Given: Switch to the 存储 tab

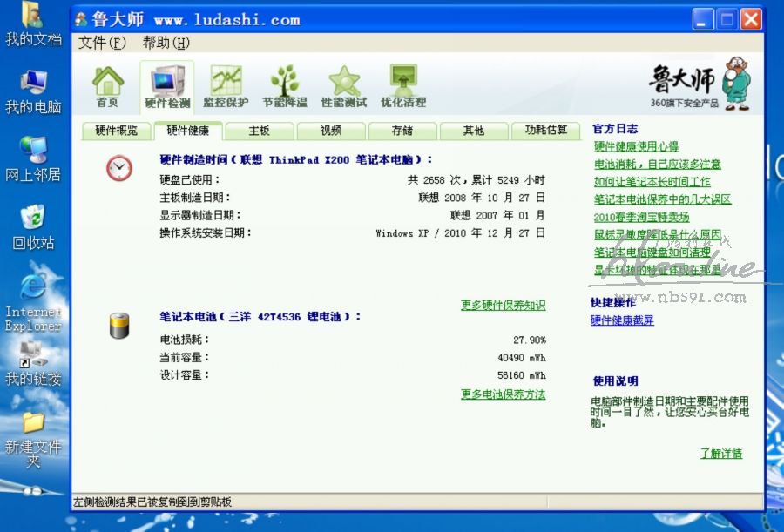Looking at the screenshot, I should pos(402,131).
